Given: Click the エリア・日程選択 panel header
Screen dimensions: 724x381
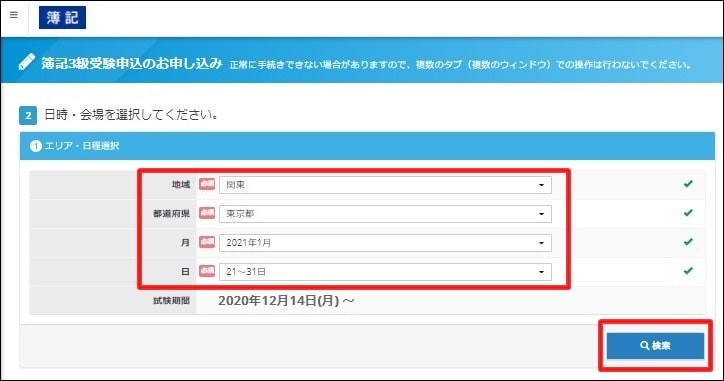Looking at the screenshot, I should pos(367,146).
